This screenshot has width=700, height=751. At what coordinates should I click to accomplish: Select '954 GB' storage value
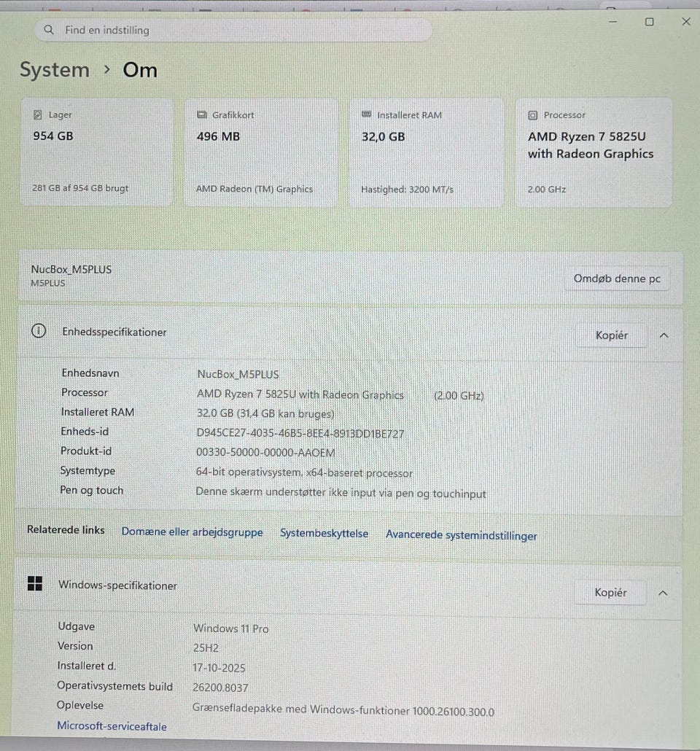pos(53,136)
